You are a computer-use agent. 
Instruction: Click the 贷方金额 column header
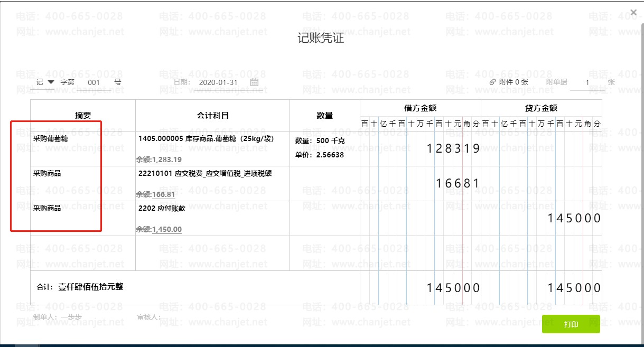[x=541, y=108]
